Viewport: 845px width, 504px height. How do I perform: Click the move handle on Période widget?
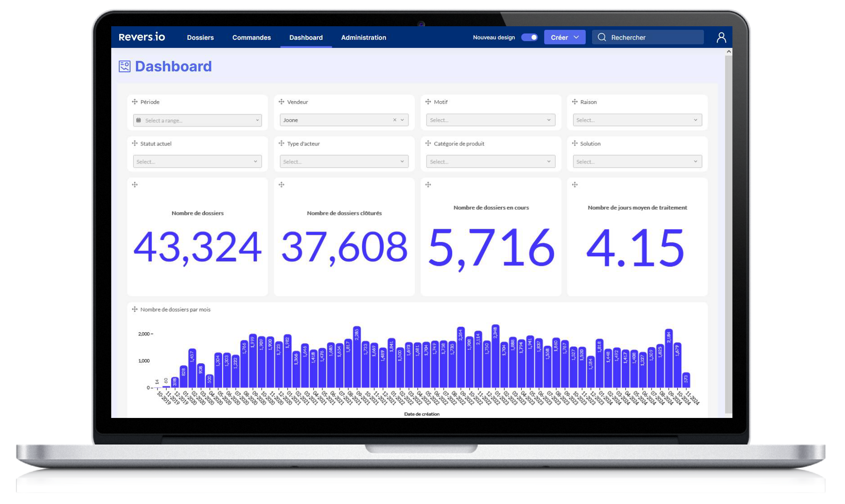tap(135, 102)
